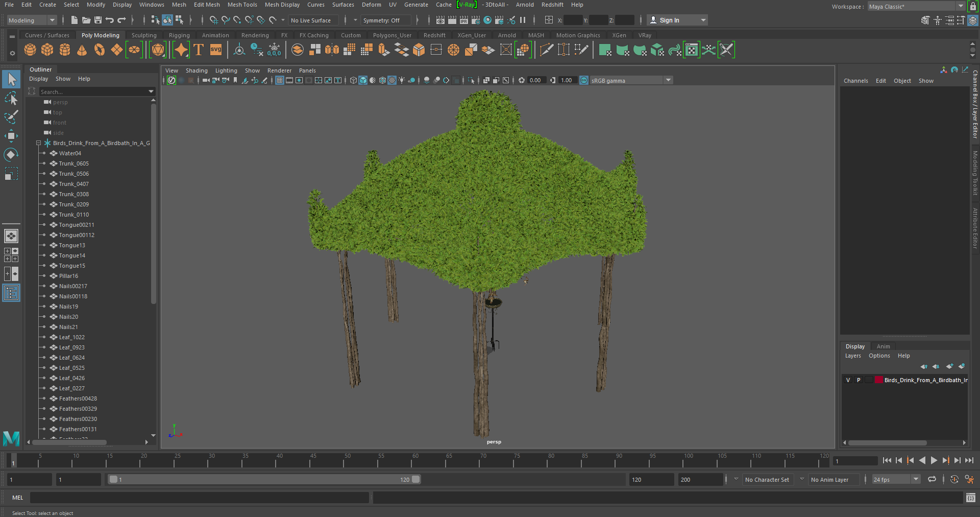Click the Play backwards button

(x=922, y=460)
